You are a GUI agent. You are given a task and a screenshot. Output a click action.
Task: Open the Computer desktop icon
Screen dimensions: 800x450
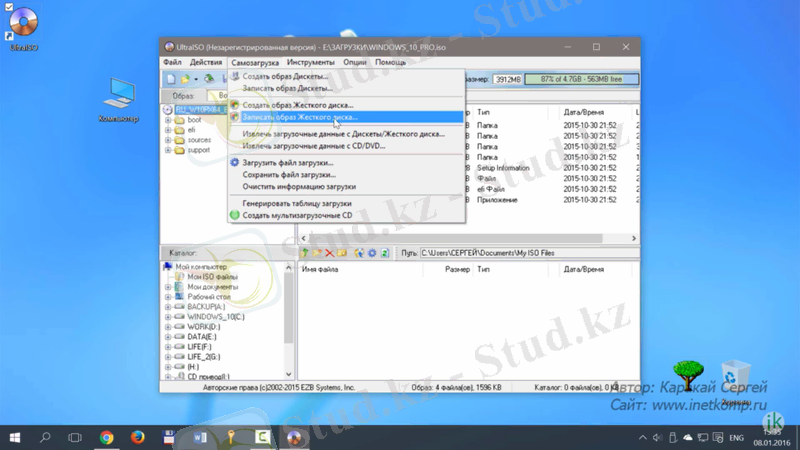pos(118,95)
